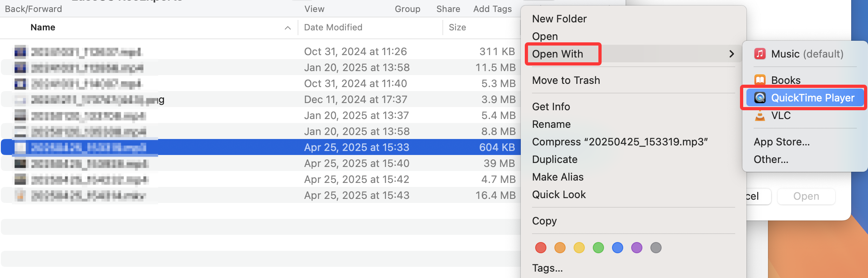Choose Other... to pick another app

click(770, 159)
